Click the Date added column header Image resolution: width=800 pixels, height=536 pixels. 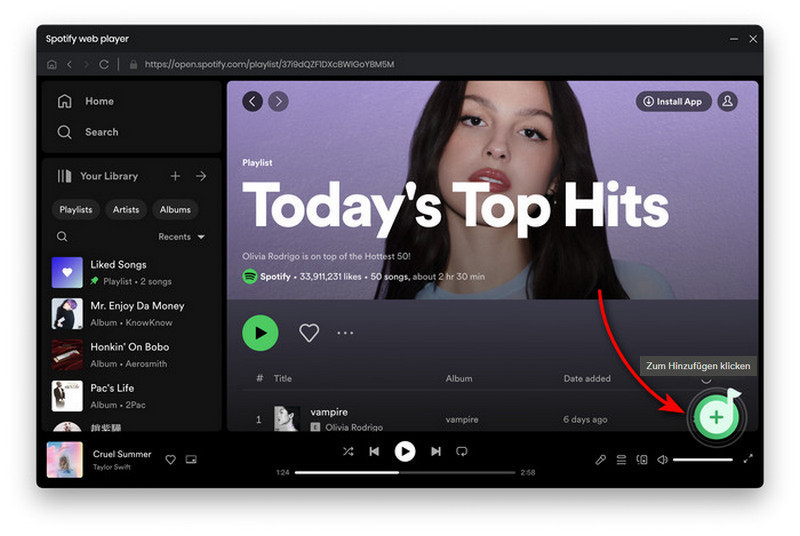point(587,378)
